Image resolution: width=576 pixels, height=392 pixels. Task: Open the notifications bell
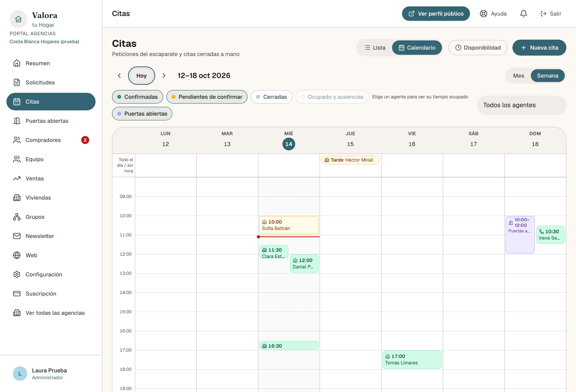[x=523, y=14]
